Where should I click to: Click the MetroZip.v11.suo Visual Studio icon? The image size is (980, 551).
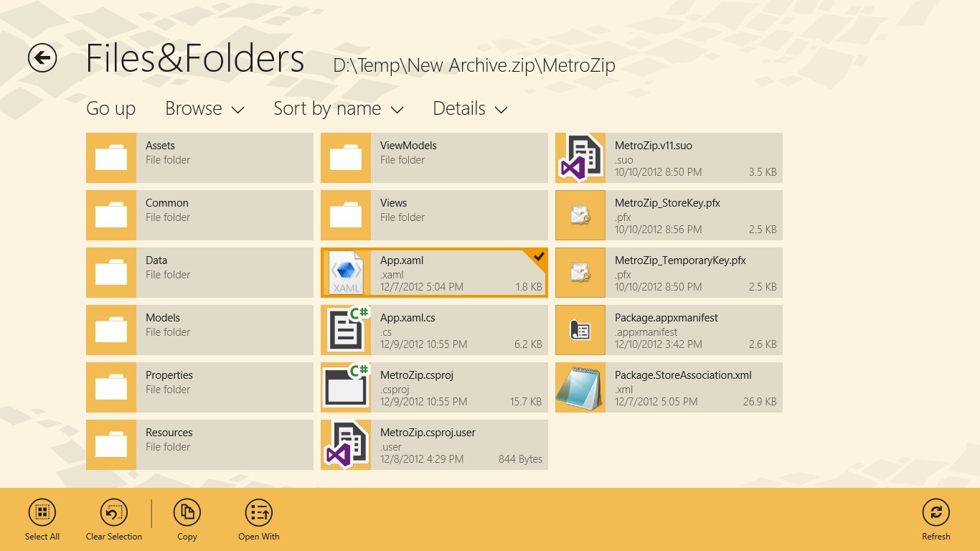[x=580, y=158]
